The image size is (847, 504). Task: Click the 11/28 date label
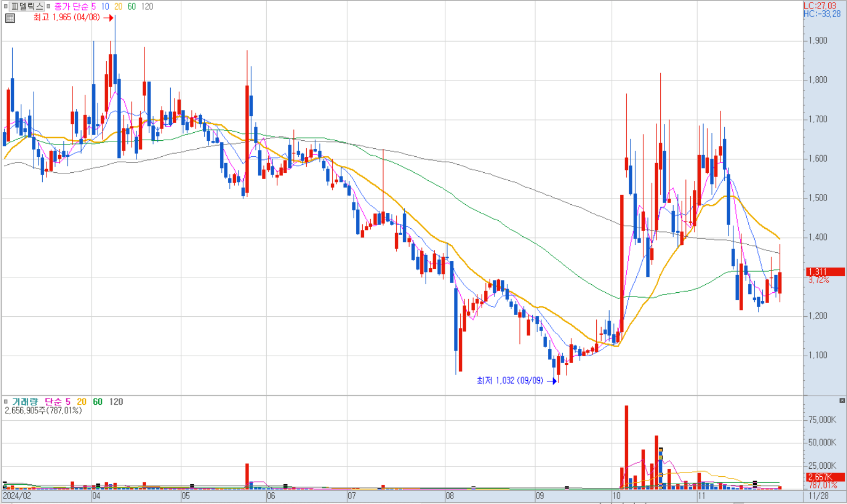(x=819, y=496)
